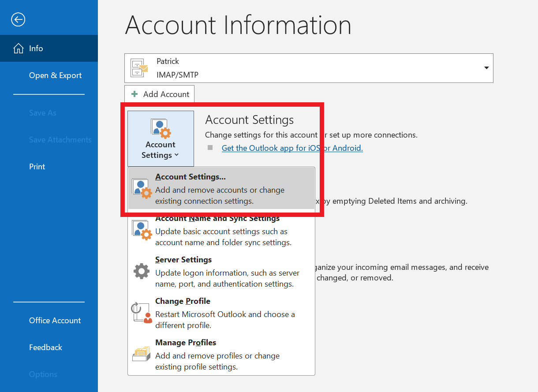538x392 pixels.
Task: Click the Change Profile icon
Action: 142,313
